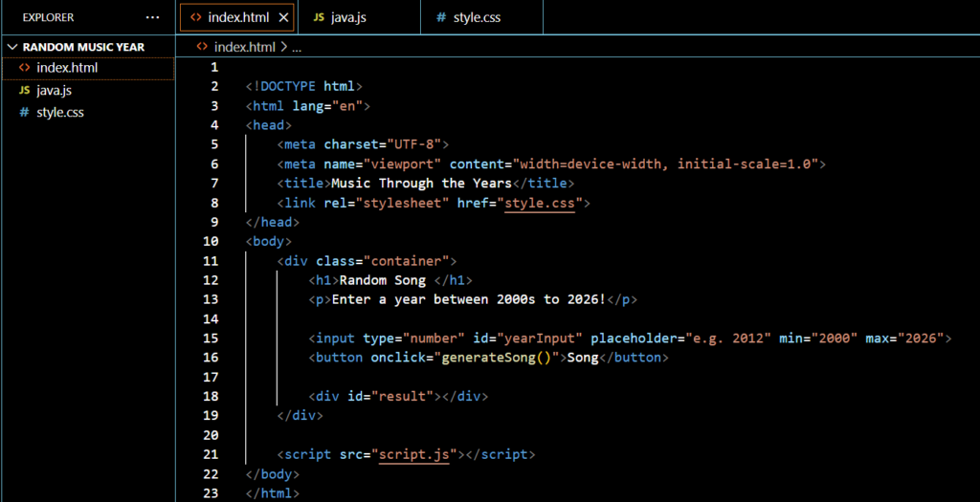The width and height of the screenshot is (980, 502).
Task: Open the Explorer more actions ellipsis
Action: [x=153, y=17]
